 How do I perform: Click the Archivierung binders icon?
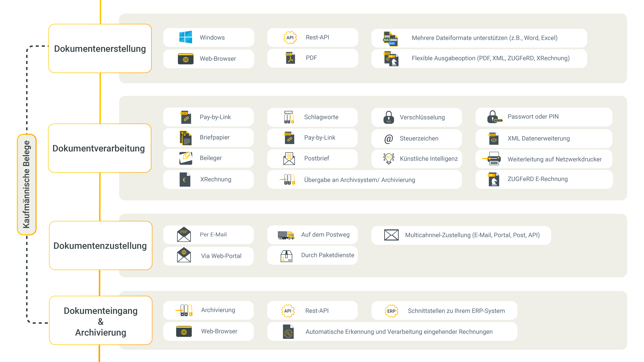(184, 310)
